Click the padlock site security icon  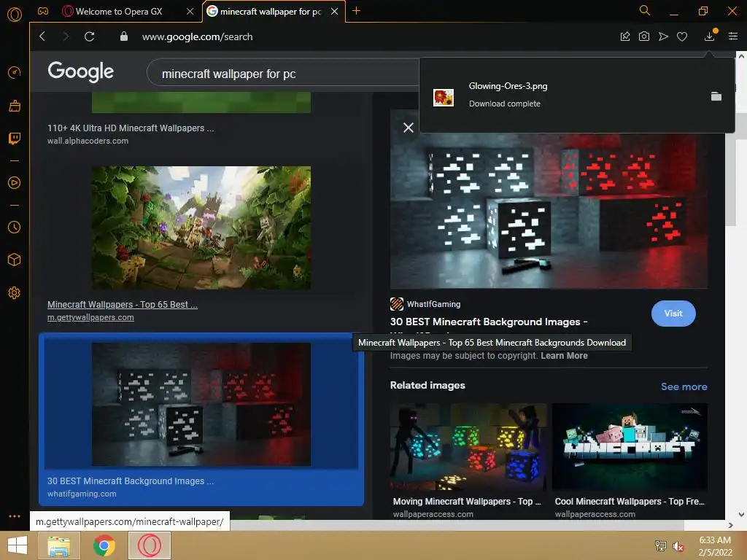tap(124, 36)
